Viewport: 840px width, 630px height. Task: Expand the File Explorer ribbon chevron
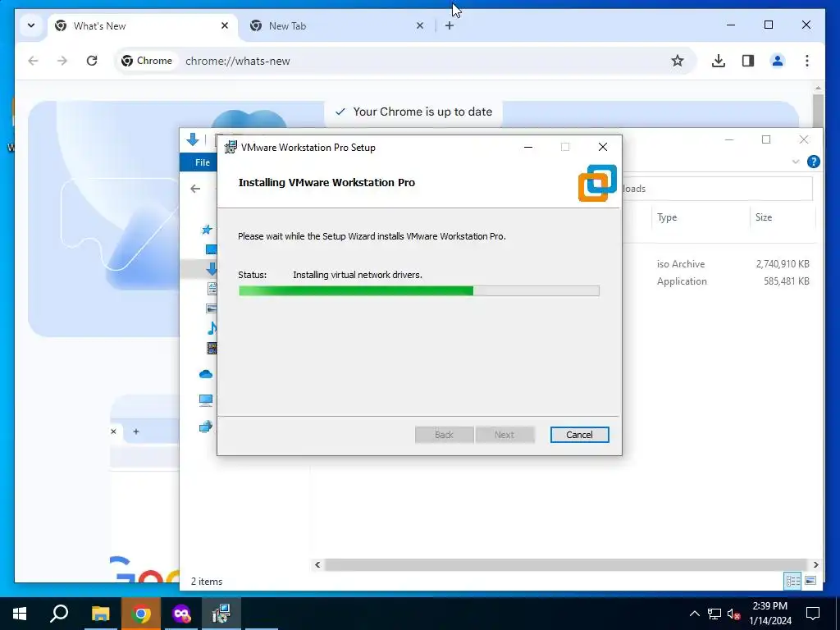796,162
